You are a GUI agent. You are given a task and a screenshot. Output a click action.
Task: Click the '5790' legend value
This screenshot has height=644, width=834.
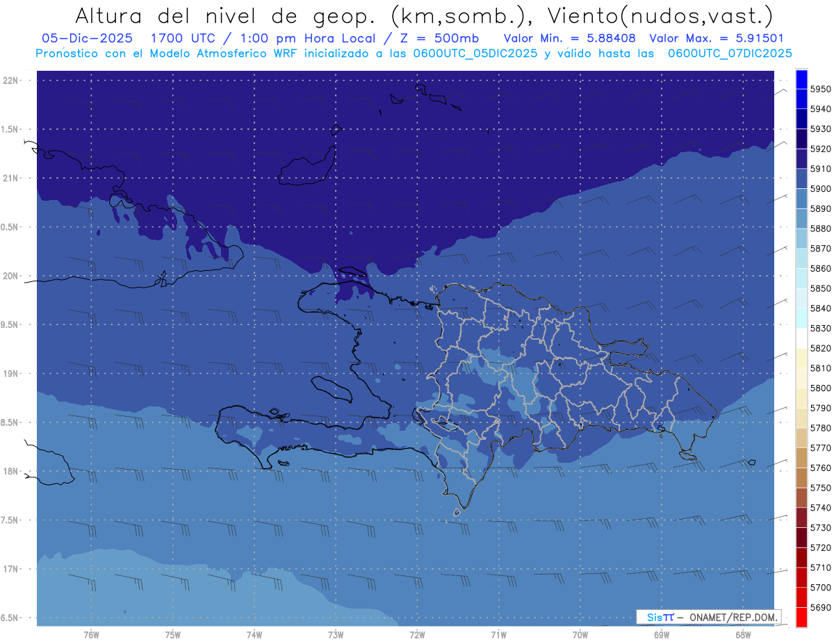tap(821, 408)
